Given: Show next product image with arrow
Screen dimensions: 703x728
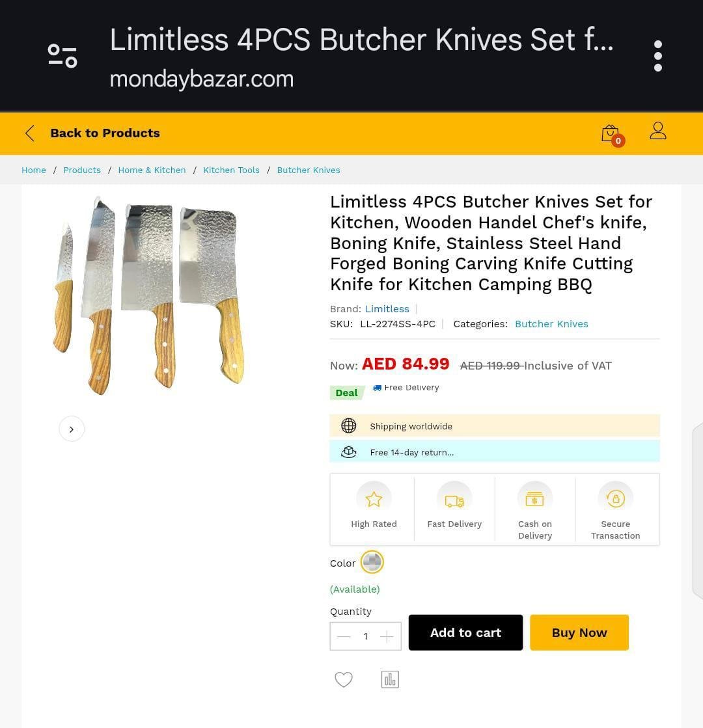Looking at the screenshot, I should click(72, 429).
